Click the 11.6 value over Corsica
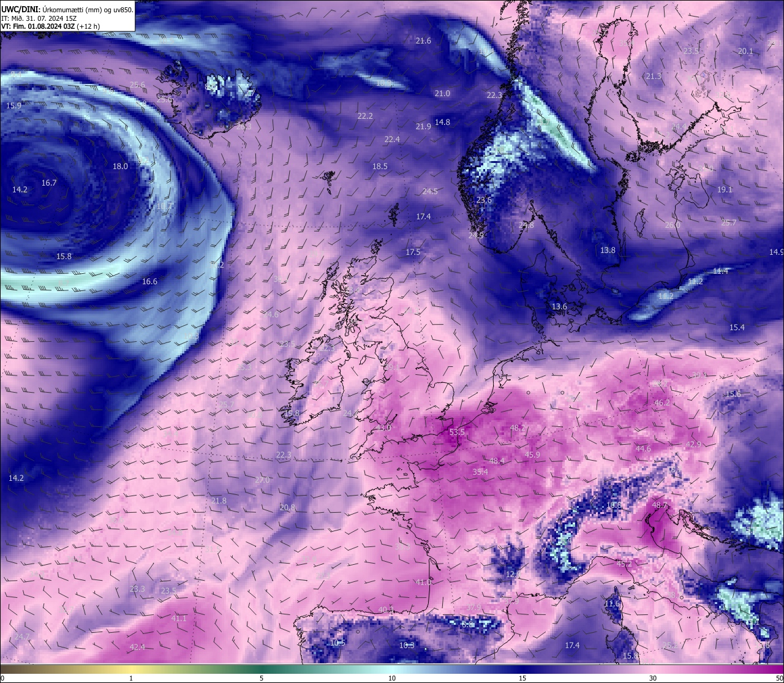The image size is (784, 683). tap(612, 604)
